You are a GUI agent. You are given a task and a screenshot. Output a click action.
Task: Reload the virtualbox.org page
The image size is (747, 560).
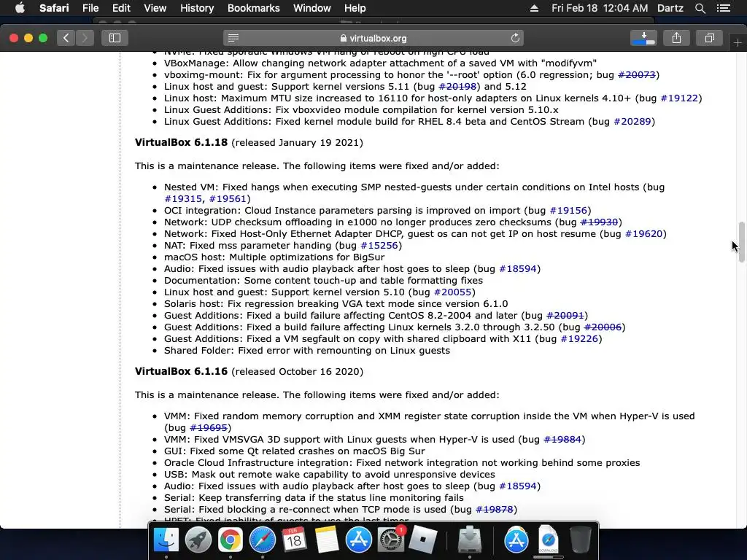[x=515, y=38]
